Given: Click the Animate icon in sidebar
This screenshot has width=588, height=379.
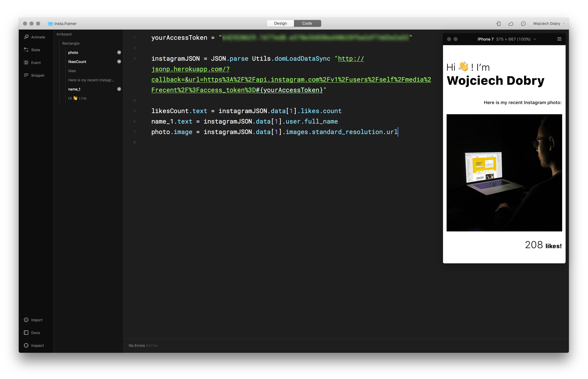Looking at the screenshot, I should [26, 37].
